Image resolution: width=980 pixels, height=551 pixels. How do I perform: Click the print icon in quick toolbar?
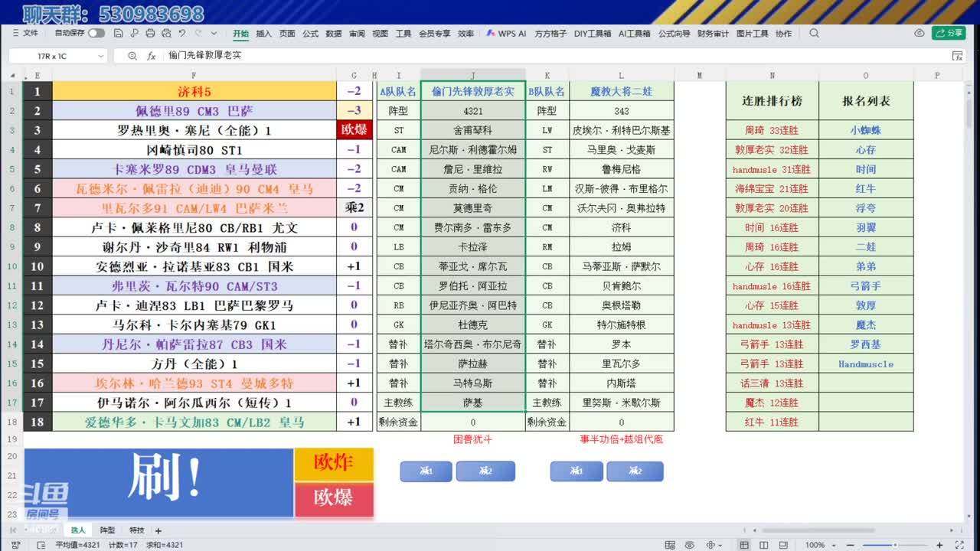point(150,34)
